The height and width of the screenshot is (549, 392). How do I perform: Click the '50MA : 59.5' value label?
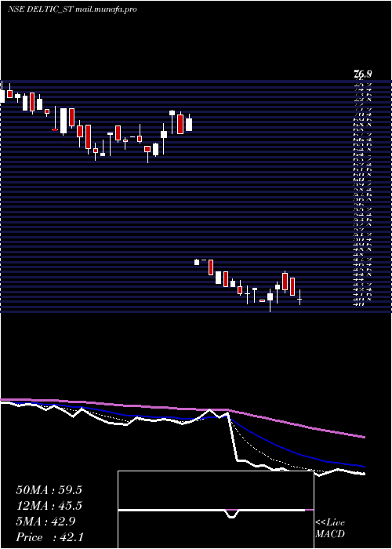click(x=49, y=490)
